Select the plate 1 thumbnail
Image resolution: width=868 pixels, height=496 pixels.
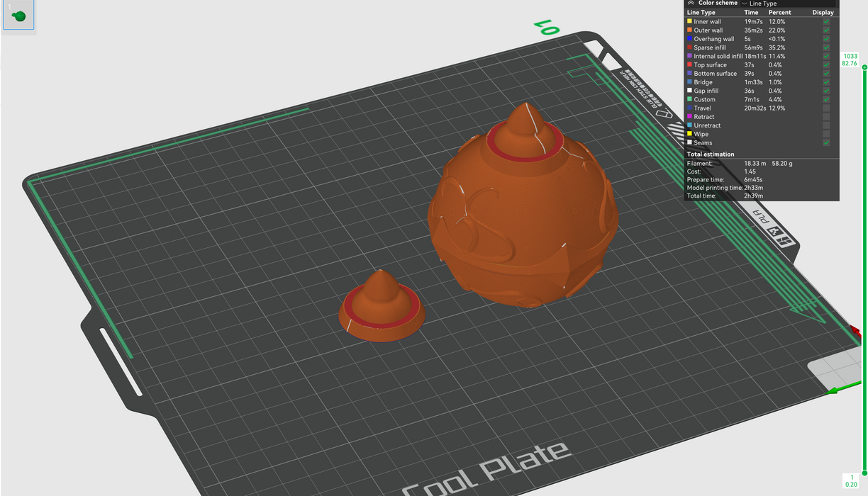point(19,16)
